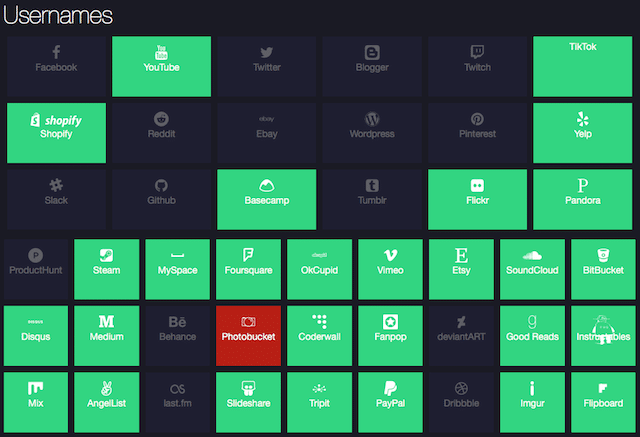640x437 pixels.
Task: Open the Coderwall tile
Action: click(319, 336)
